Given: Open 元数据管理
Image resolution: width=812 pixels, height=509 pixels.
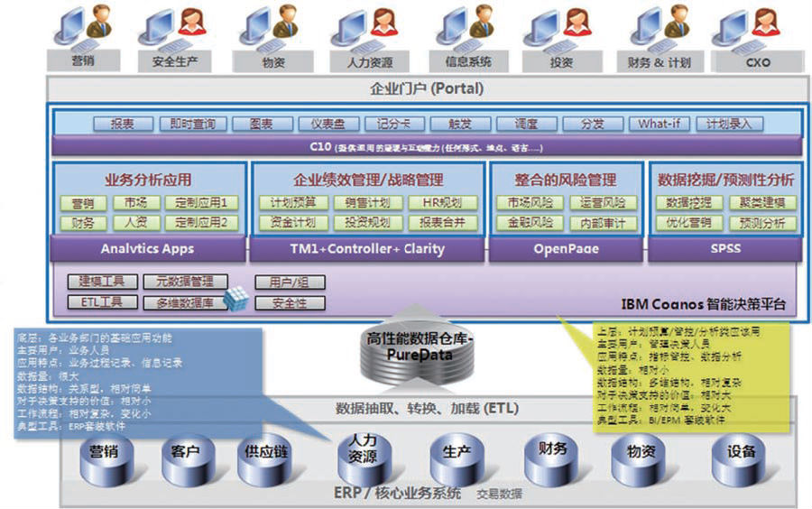Looking at the screenshot, I should tap(185, 282).
